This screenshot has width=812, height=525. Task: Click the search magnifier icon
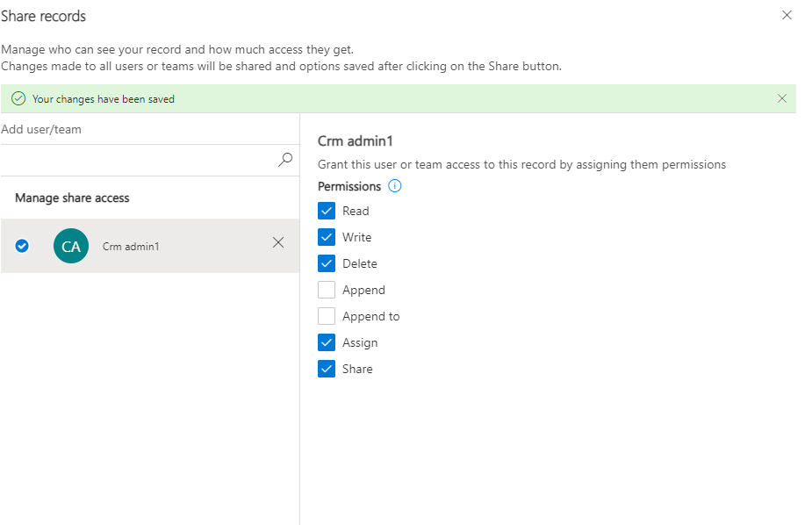coord(285,159)
